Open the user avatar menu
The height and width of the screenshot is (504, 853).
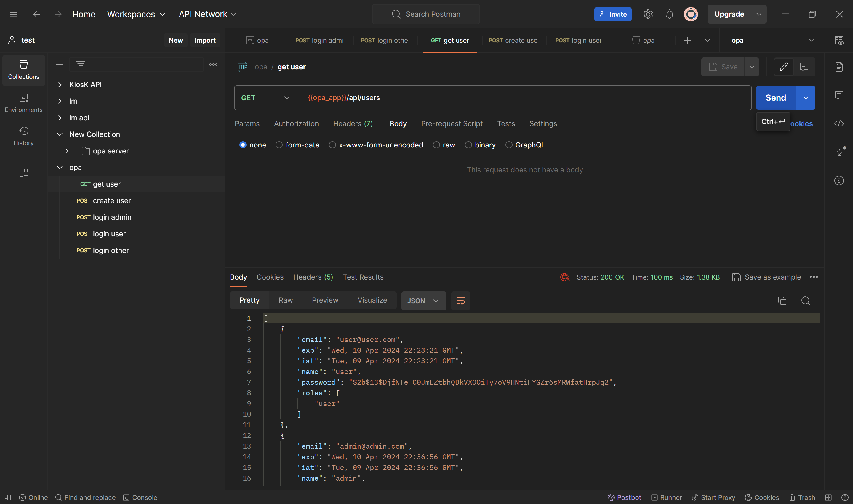coord(691,14)
